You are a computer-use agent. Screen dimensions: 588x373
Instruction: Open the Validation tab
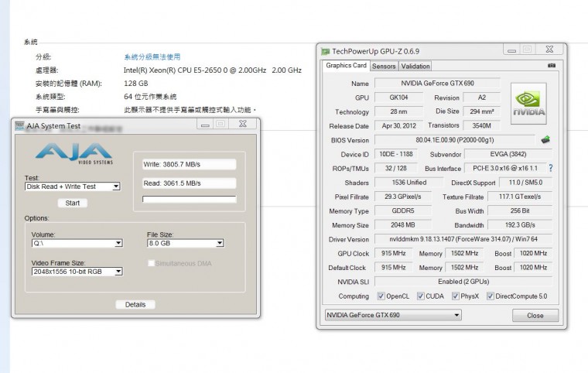(415, 67)
